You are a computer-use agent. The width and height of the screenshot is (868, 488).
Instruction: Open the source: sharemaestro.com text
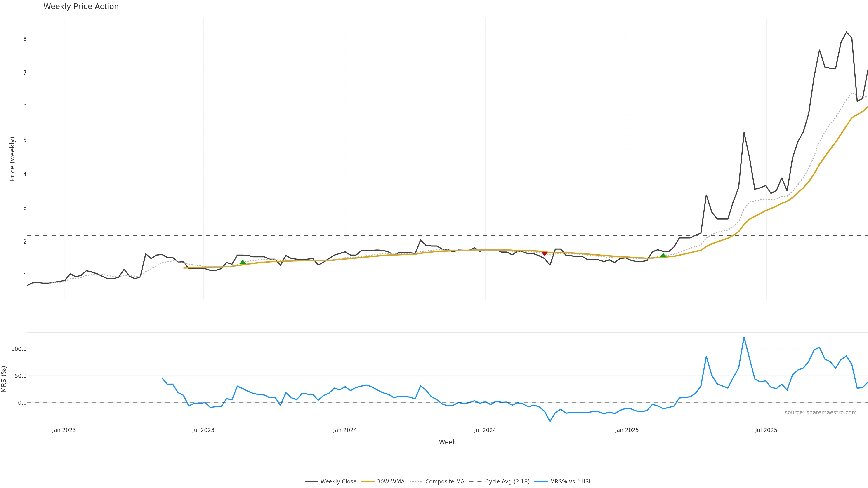(x=821, y=413)
